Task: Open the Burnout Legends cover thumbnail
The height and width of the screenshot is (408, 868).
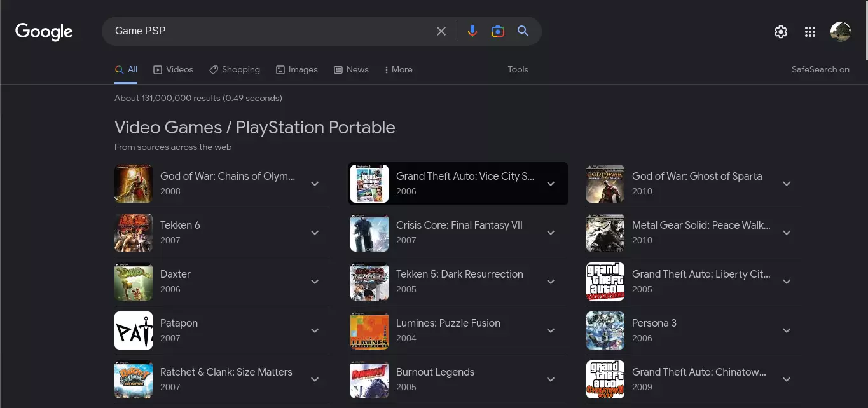Action: [x=369, y=379]
